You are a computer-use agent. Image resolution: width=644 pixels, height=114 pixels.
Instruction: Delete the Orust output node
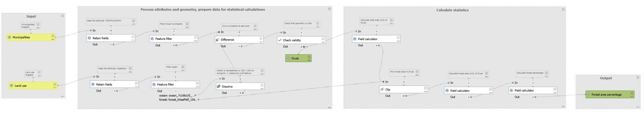pyautogui.click(x=309, y=57)
